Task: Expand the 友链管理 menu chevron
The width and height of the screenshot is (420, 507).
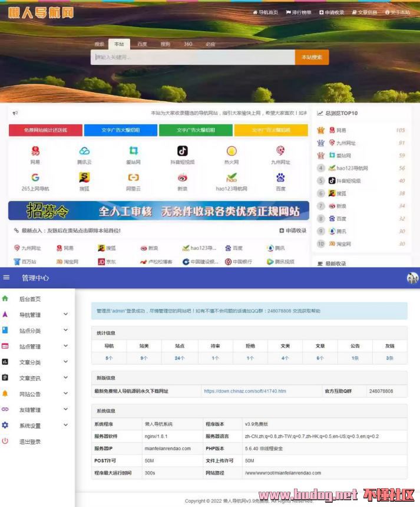Action: pos(65,409)
